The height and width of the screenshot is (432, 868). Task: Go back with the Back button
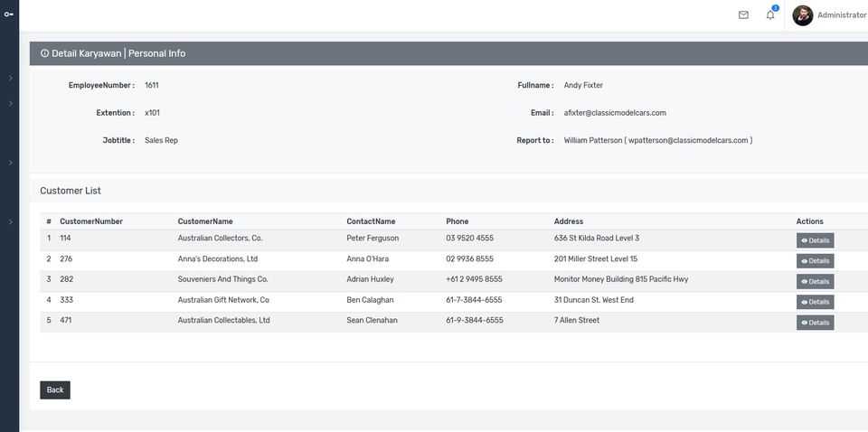tap(55, 390)
